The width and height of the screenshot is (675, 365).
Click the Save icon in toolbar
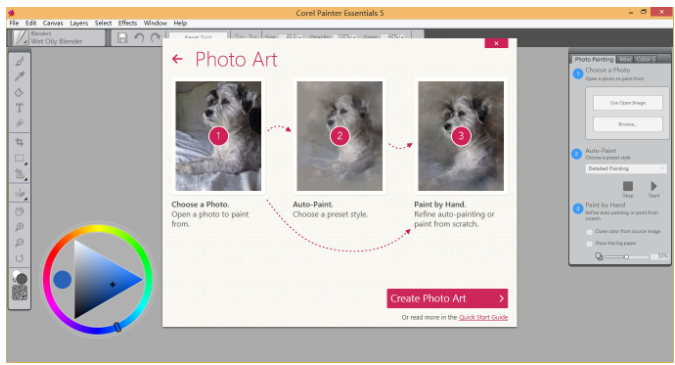[x=122, y=38]
